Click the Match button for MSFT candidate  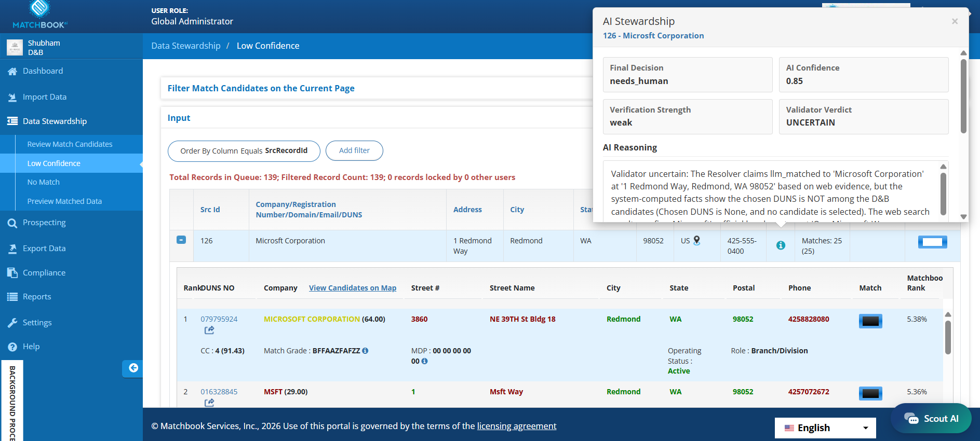click(870, 393)
